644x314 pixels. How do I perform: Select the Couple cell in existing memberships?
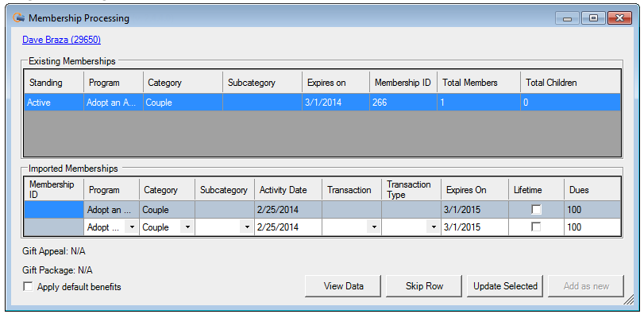tap(183, 103)
